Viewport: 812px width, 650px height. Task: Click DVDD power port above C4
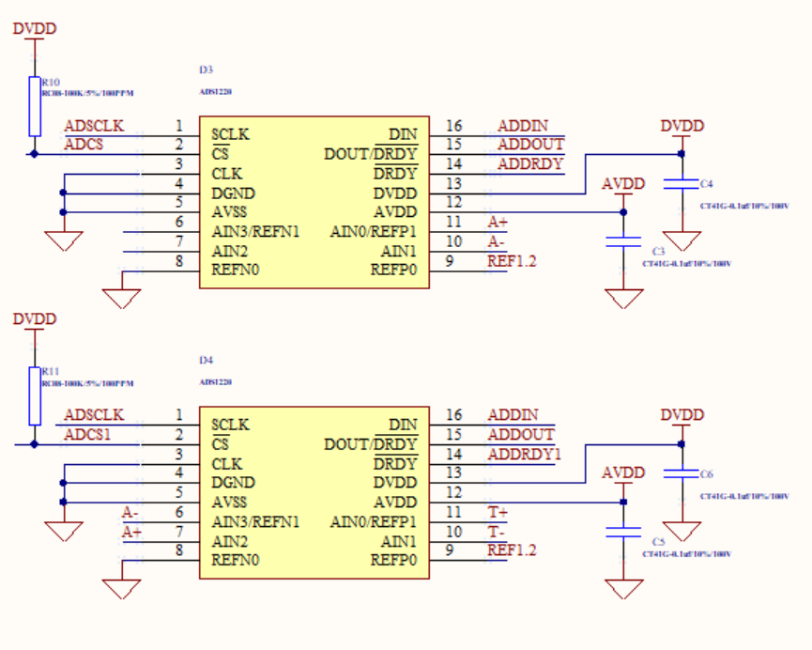682,127
